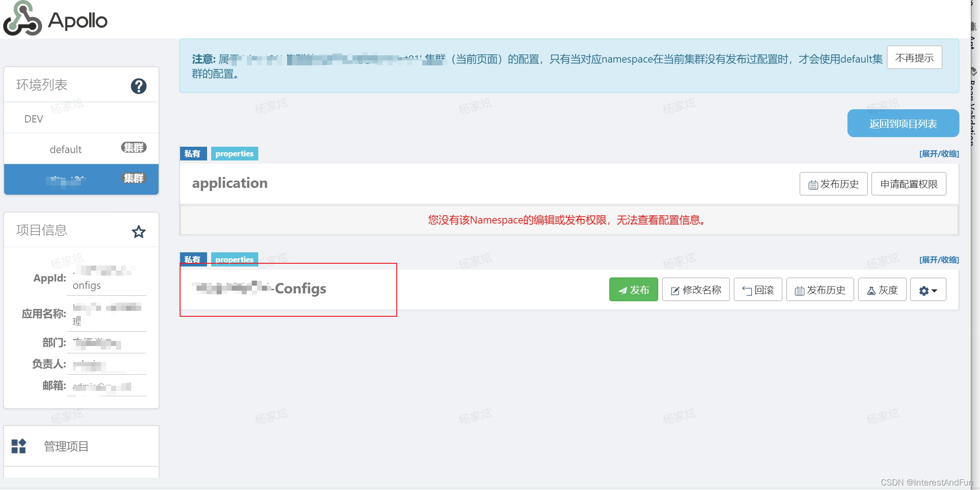This screenshot has height=490, width=980.
Task: Click the 申请配置权限 button
Action: 908,184
